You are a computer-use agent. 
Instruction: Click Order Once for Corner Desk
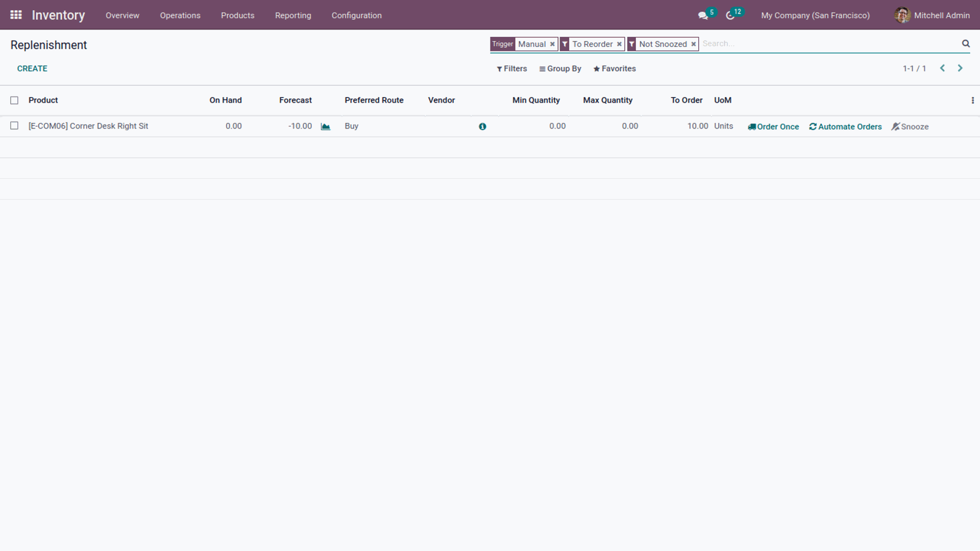(773, 127)
